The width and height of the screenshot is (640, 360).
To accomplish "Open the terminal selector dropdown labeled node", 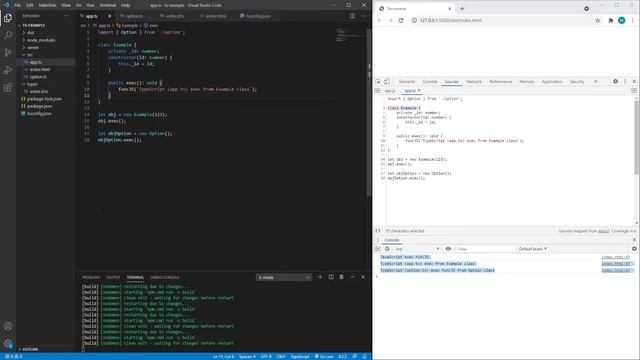I will pos(284,278).
